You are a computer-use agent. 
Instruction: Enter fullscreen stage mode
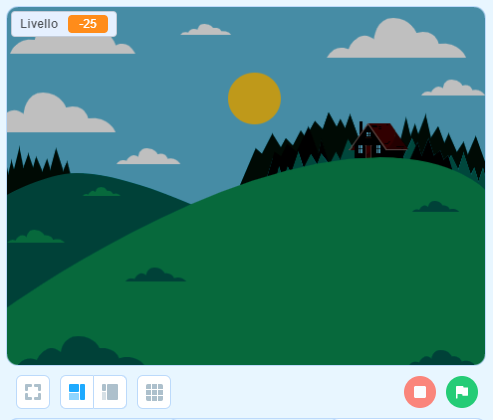33,392
